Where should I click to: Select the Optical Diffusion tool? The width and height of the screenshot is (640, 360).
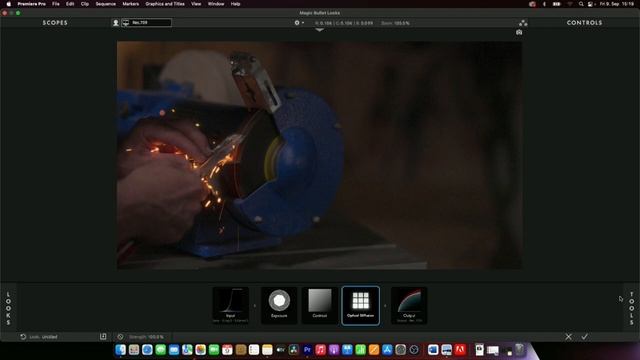[360, 305]
